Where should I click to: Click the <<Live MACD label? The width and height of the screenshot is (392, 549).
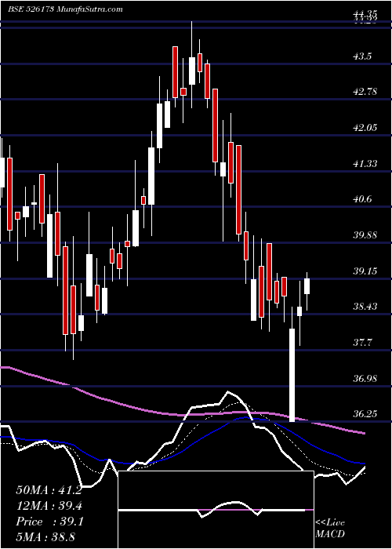coord(330,529)
